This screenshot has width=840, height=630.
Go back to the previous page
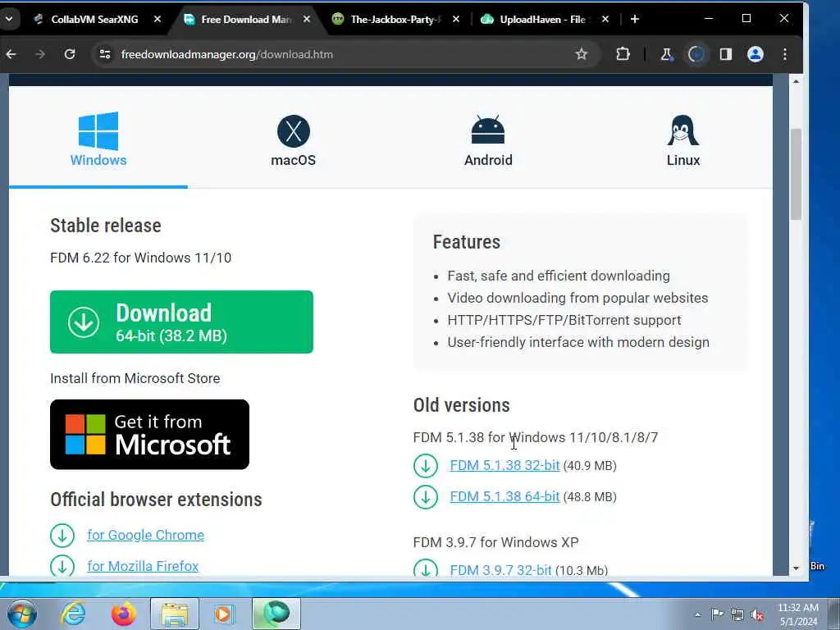pos(11,54)
